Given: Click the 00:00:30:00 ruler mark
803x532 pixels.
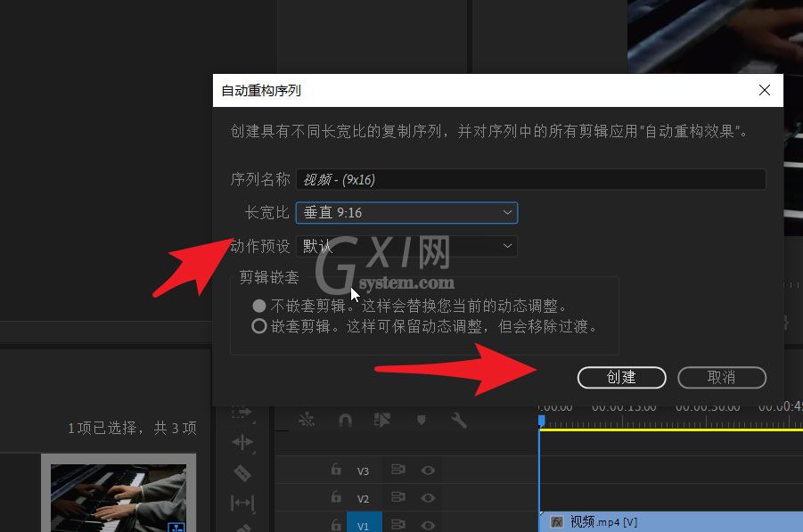Looking at the screenshot, I should point(708,407).
